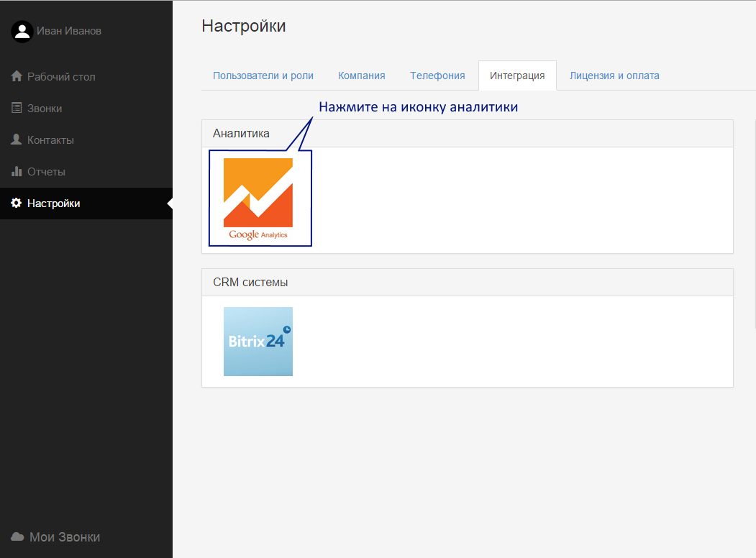
Task: Click the bar chart icon beside Отчеты
Action: (17, 171)
